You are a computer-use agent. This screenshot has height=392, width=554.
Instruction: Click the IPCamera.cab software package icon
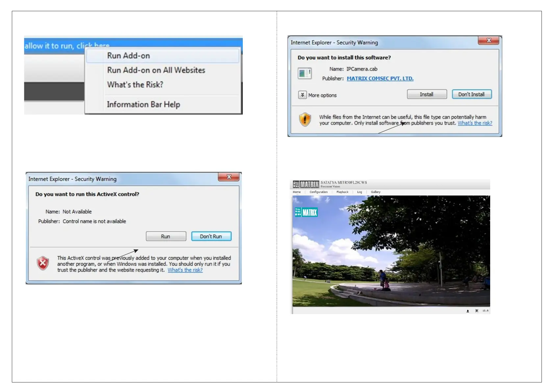point(305,73)
